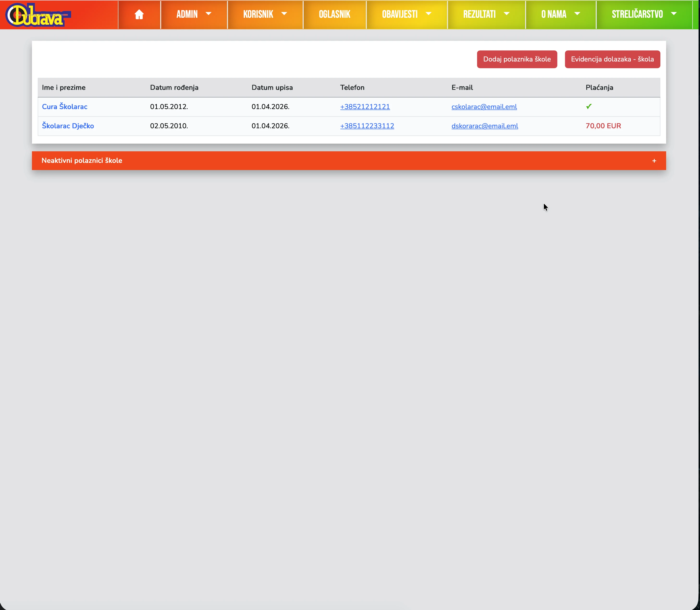Open Cura Školarac profile link
Image resolution: width=700 pixels, height=610 pixels.
tap(64, 107)
